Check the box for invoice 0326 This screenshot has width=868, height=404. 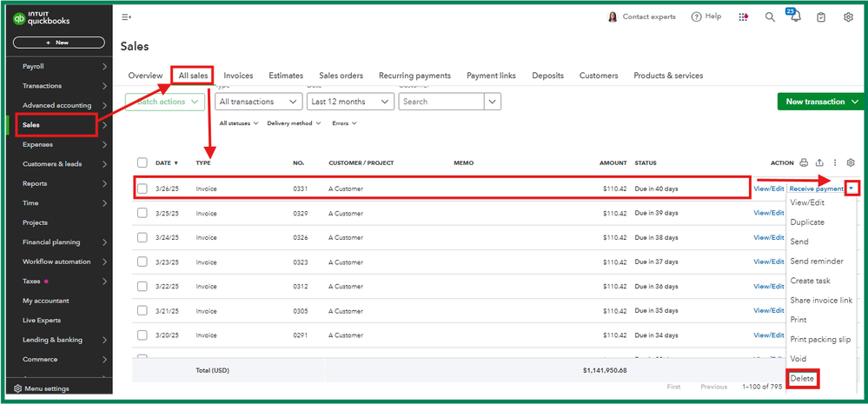click(x=142, y=237)
